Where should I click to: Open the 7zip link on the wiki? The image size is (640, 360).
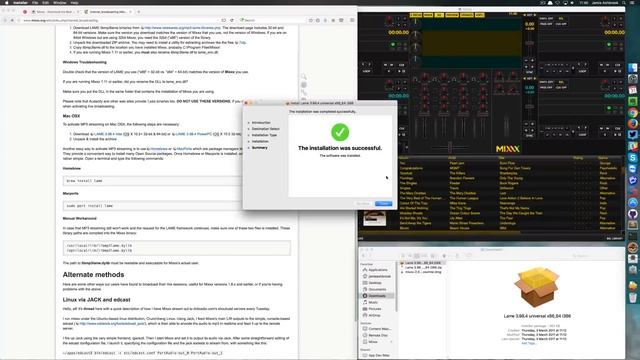point(242,42)
